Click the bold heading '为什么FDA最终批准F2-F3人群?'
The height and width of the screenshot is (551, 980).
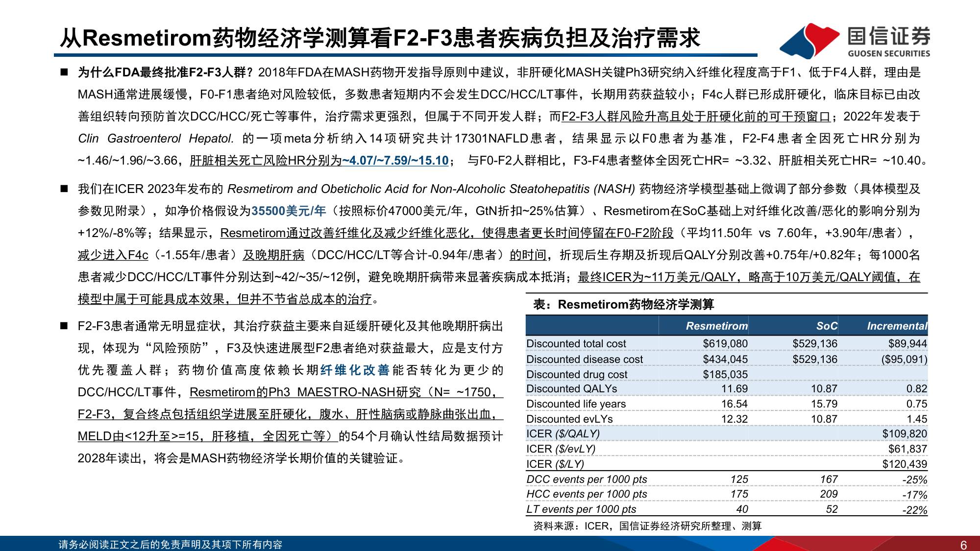coord(166,72)
